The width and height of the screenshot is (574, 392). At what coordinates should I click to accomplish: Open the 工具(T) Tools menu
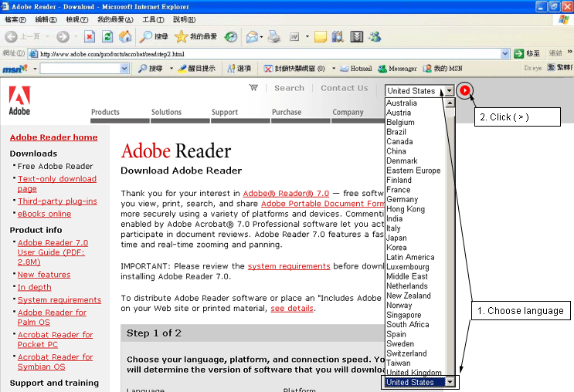pyautogui.click(x=153, y=19)
